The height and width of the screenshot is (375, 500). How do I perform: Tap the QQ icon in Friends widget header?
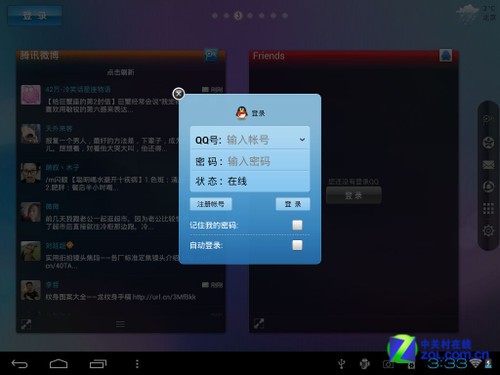(x=446, y=55)
